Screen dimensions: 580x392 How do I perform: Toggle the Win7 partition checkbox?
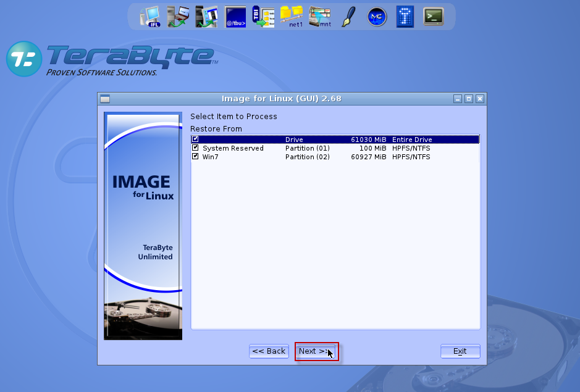point(195,156)
